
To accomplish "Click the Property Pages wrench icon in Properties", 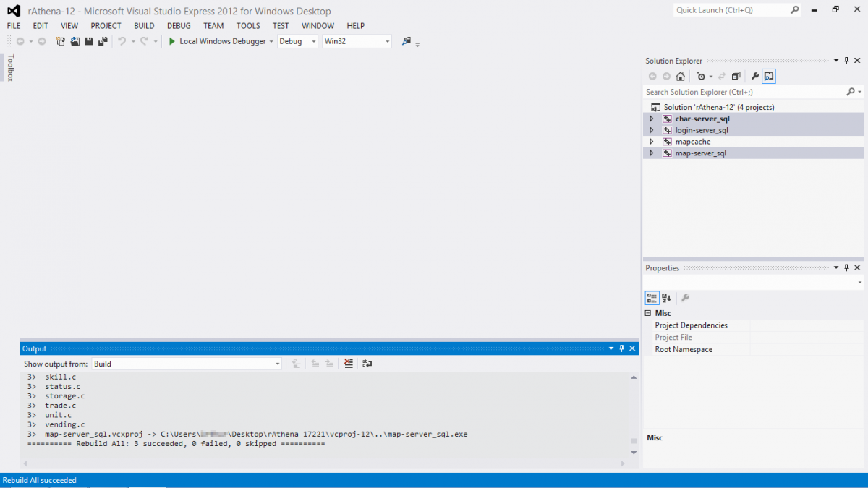I will click(686, 298).
